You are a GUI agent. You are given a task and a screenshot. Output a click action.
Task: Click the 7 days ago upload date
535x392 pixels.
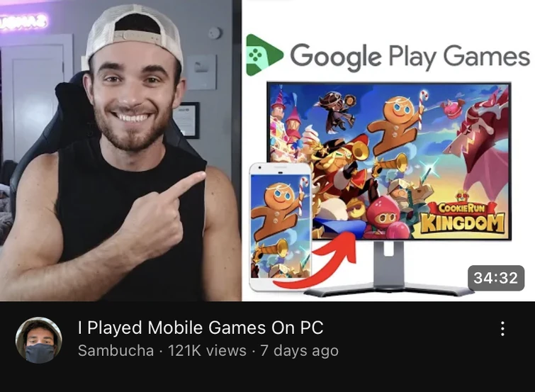300,351
